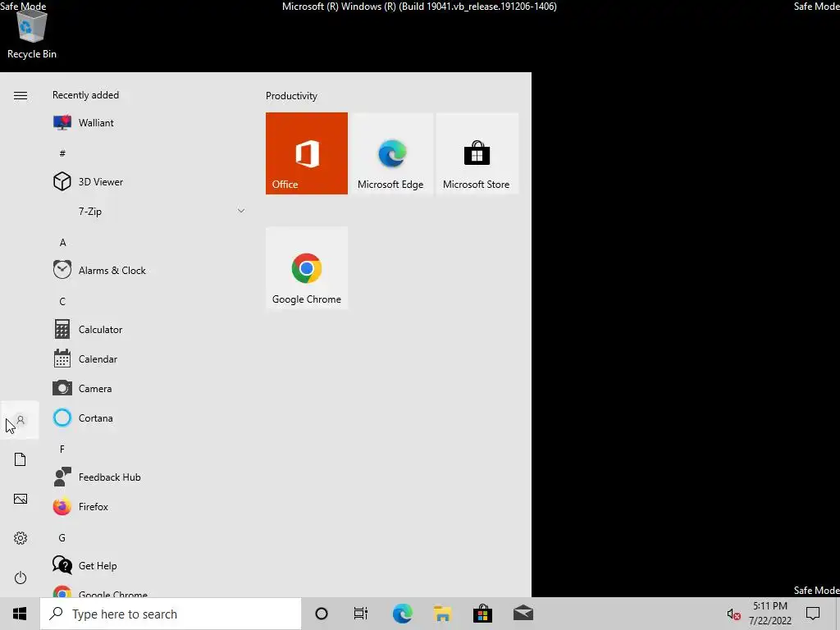Click the Cortana circle on the taskbar

[x=322, y=614]
